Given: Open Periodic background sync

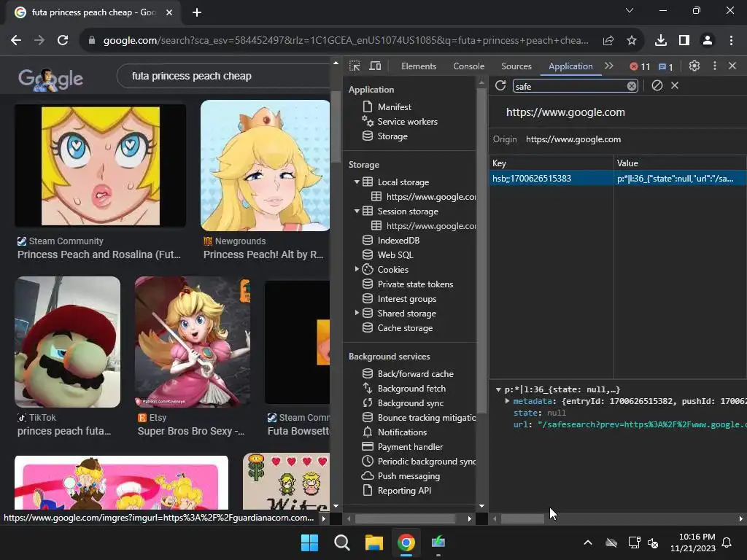Looking at the screenshot, I should (426, 462).
